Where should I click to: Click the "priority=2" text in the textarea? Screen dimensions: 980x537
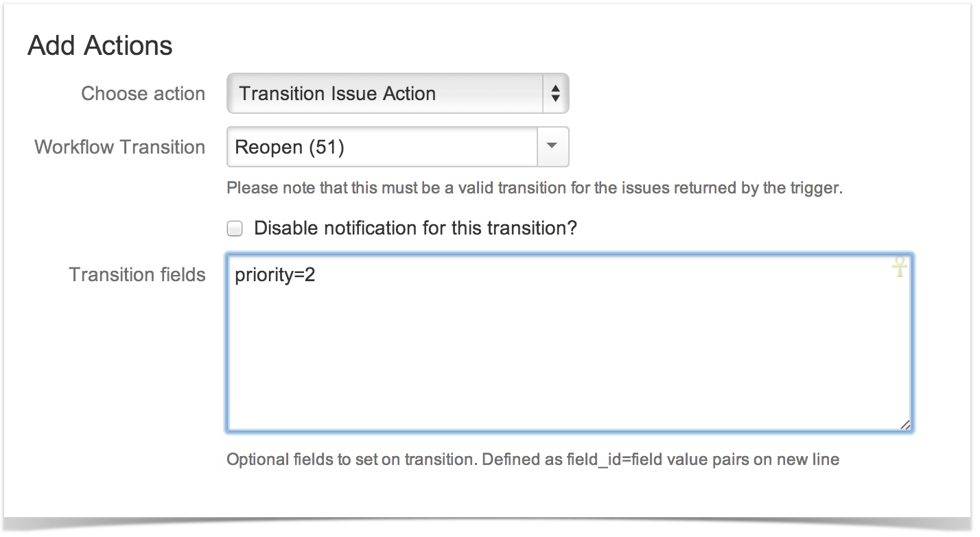(275, 276)
